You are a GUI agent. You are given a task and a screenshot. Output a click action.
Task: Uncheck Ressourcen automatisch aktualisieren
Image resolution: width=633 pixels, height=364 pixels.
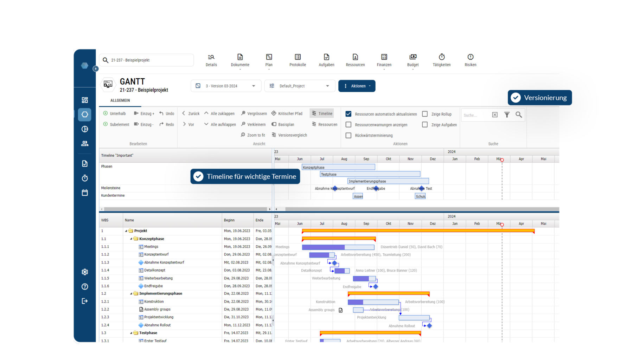(x=349, y=114)
